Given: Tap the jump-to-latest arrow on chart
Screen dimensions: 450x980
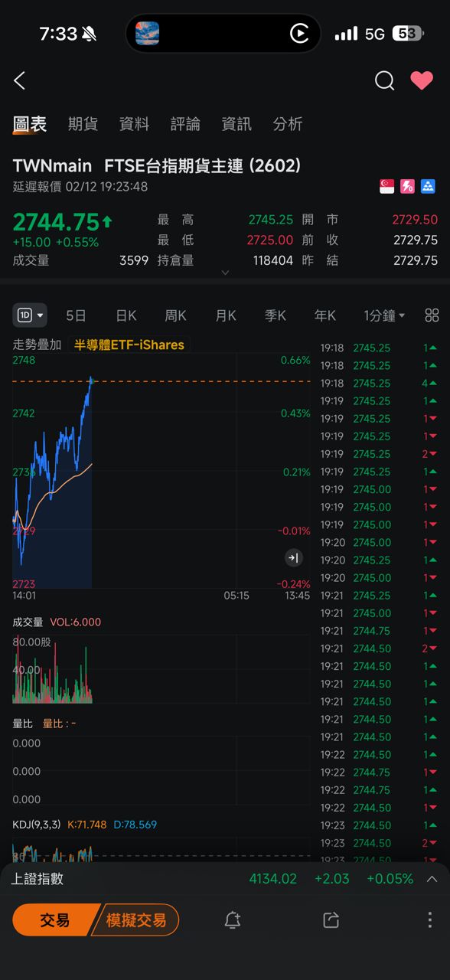Looking at the screenshot, I should 294,558.
